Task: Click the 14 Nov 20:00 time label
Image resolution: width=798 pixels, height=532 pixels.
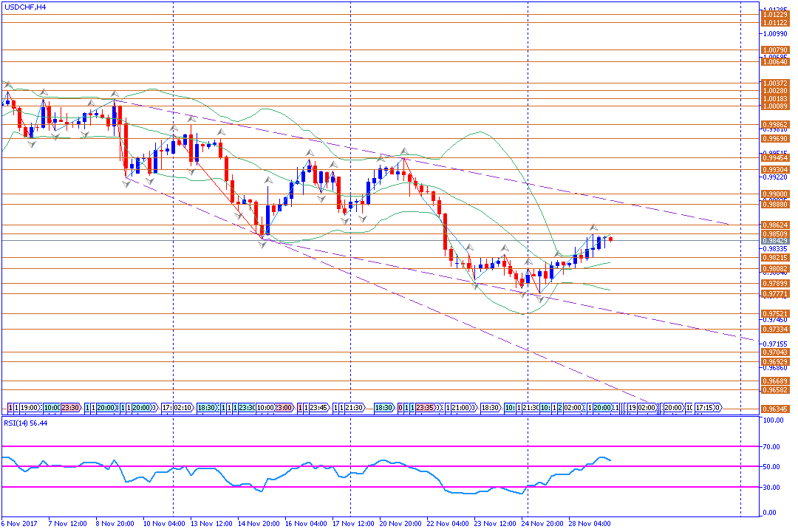Action: tap(259, 523)
